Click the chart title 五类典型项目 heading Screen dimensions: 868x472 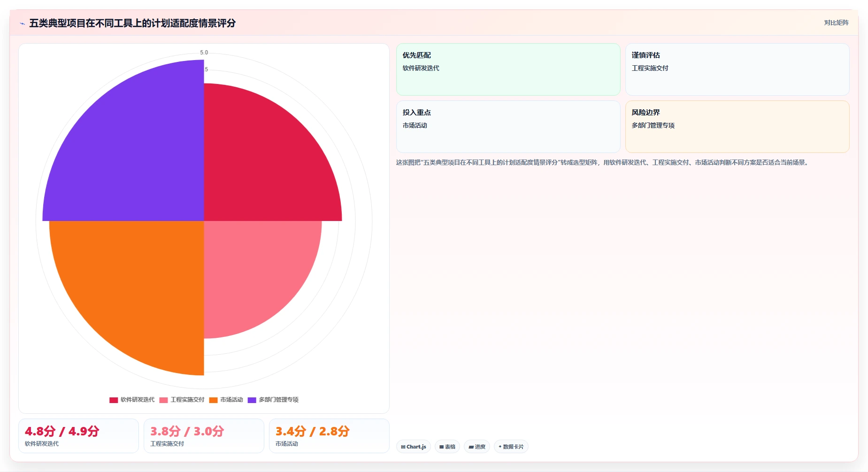pyautogui.click(x=132, y=23)
